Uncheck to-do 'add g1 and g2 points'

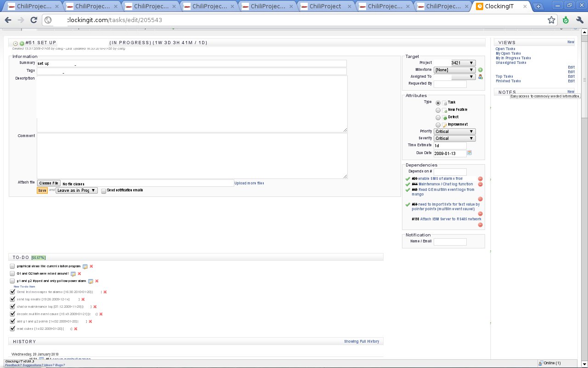12,321
